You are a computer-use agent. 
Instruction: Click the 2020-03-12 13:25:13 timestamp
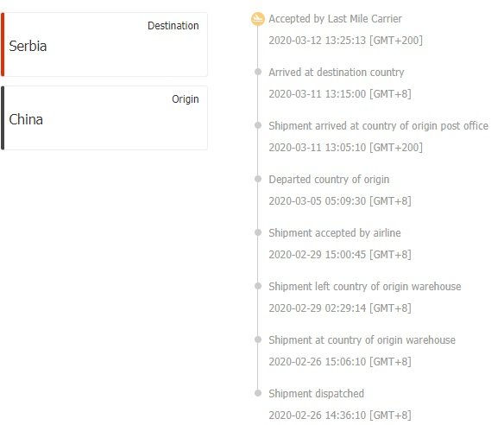pos(345,41)
